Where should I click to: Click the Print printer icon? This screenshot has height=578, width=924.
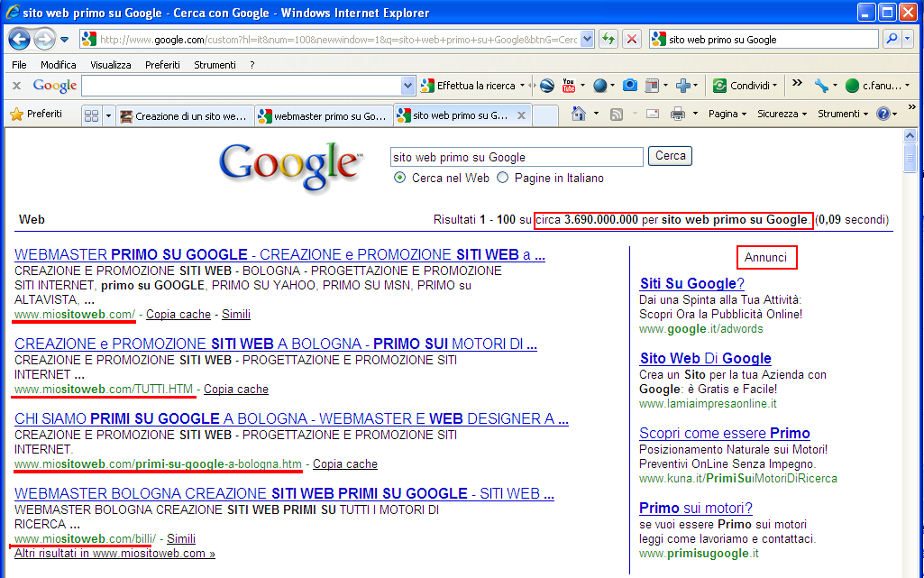678,114
